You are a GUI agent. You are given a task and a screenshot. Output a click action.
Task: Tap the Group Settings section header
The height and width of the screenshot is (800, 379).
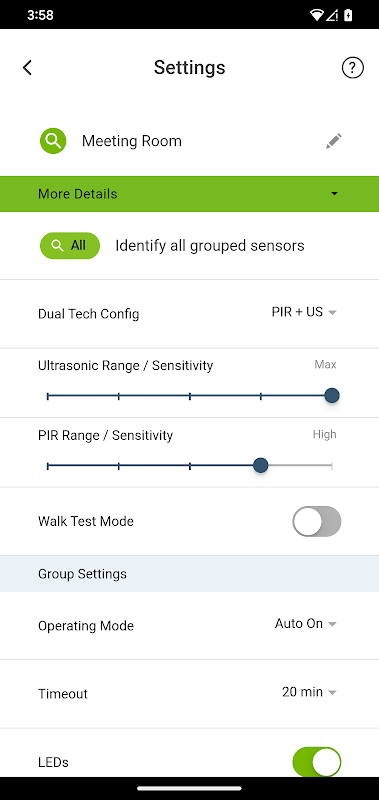(x=189, y=574)
